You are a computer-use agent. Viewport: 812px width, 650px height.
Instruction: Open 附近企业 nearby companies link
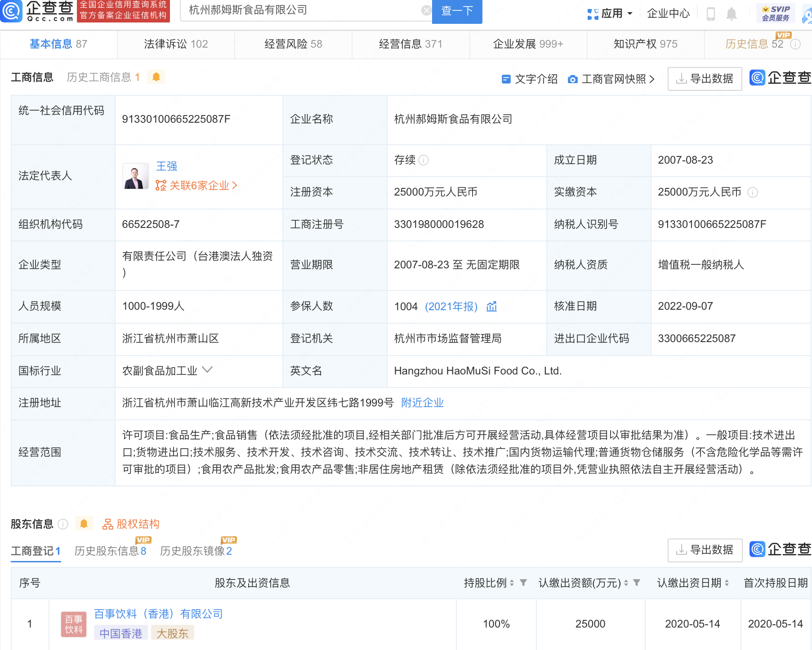(x=422, y=403)
